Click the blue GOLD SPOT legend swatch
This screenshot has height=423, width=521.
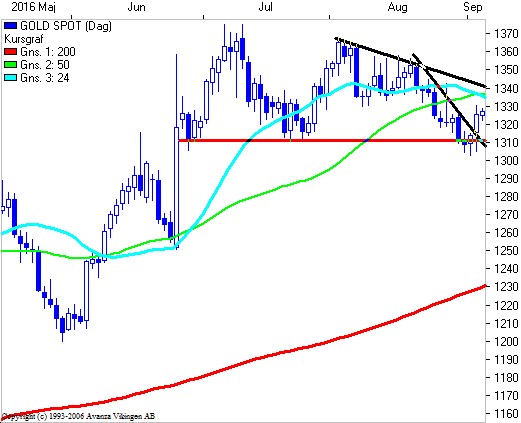click(10, 26)
